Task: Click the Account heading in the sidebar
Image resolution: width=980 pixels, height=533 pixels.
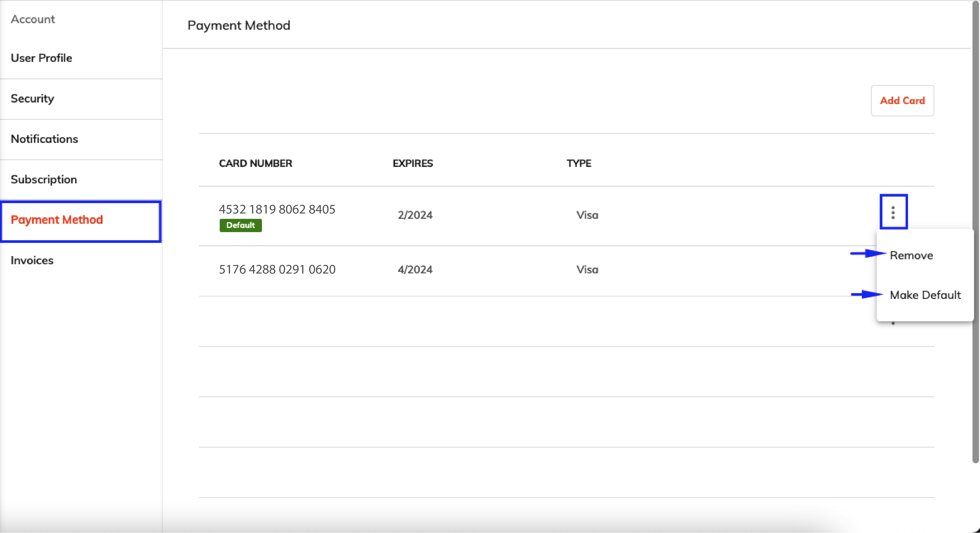Action: click(x=33, y=19)
